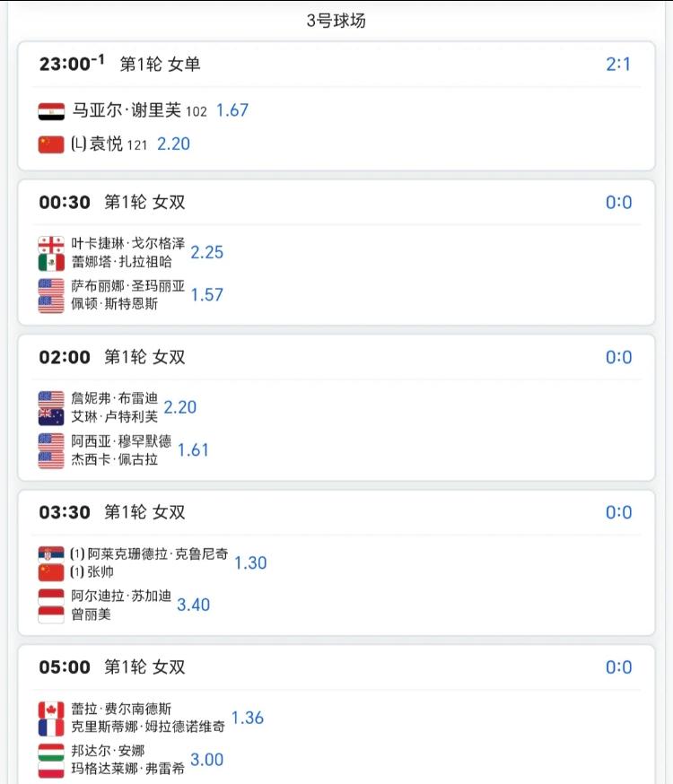The image size is (673, 784).
Task: Select odds 2.20 for 袁悦
Action: pos(173,144)
